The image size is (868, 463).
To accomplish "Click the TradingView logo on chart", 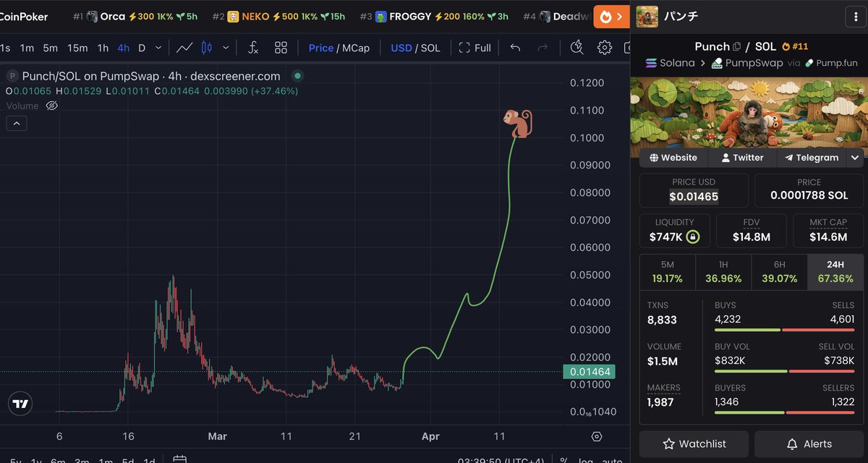I will click(21, 405).
